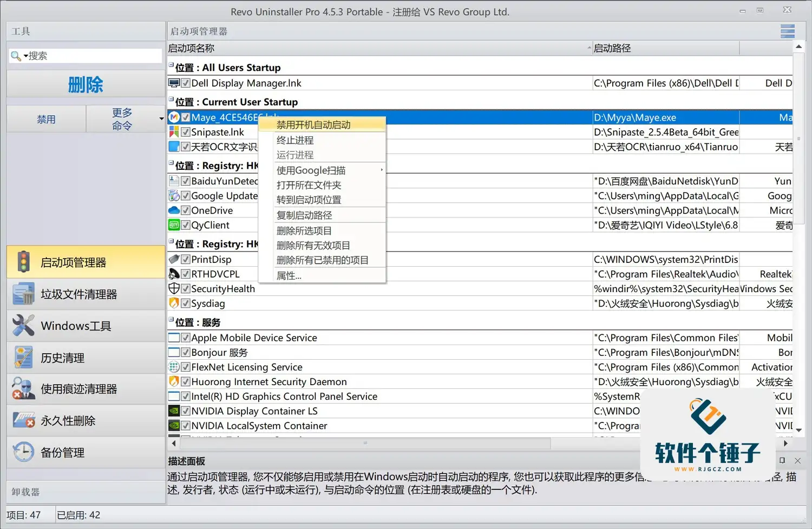Click the Google Update entry icon
The image size is (812, 529).
174,195
